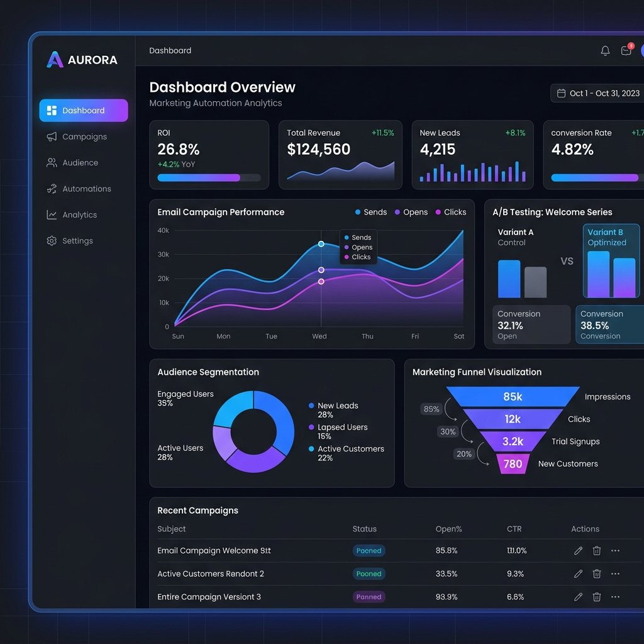
Task: Select the Variant B Optimized card
Action: [611, 261]
